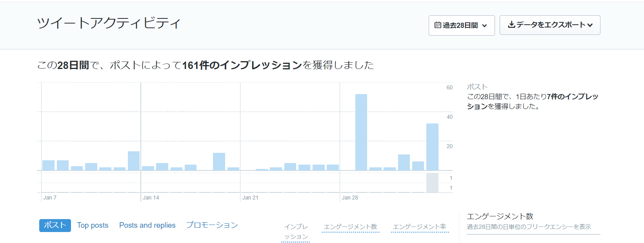Click the gray posts bar below the chart
This screenshot has width=644, height=243.
[432, 183]
